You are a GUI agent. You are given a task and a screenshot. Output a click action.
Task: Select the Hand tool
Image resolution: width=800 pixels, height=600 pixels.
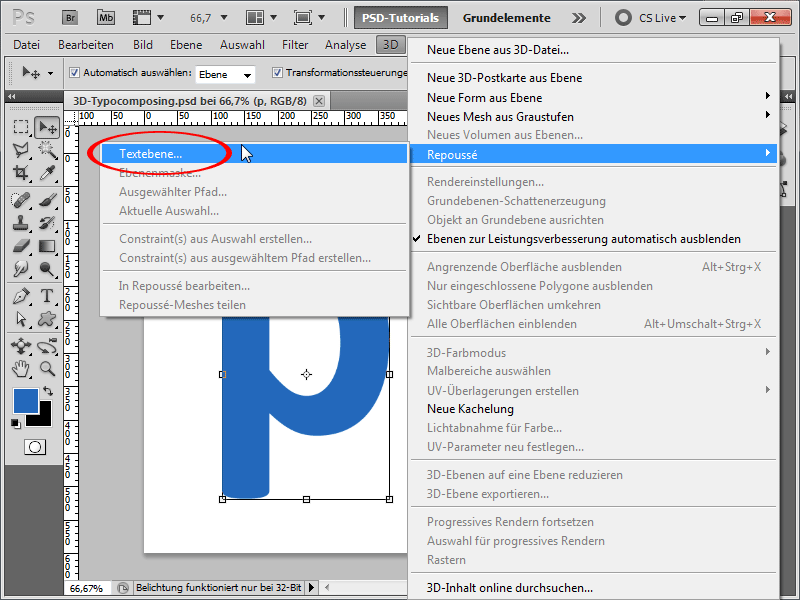[x=20, y=368]
